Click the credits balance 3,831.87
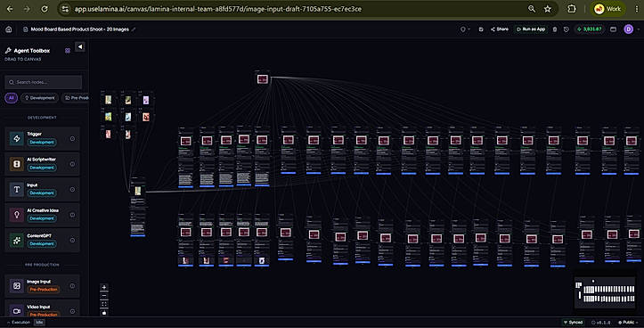 [590, 29]
